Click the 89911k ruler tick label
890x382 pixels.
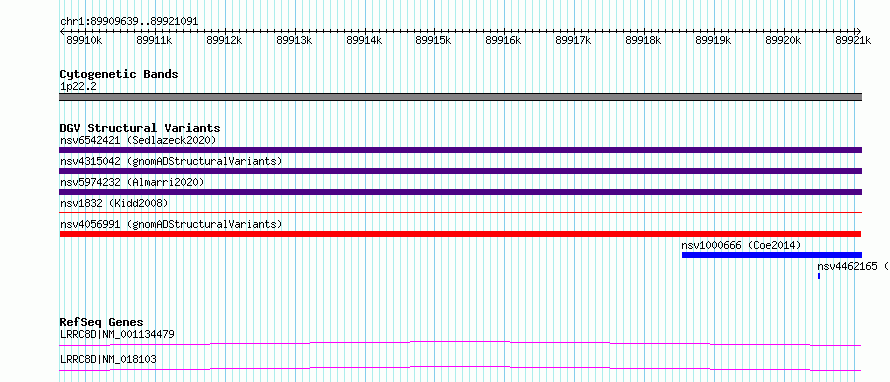154,40
